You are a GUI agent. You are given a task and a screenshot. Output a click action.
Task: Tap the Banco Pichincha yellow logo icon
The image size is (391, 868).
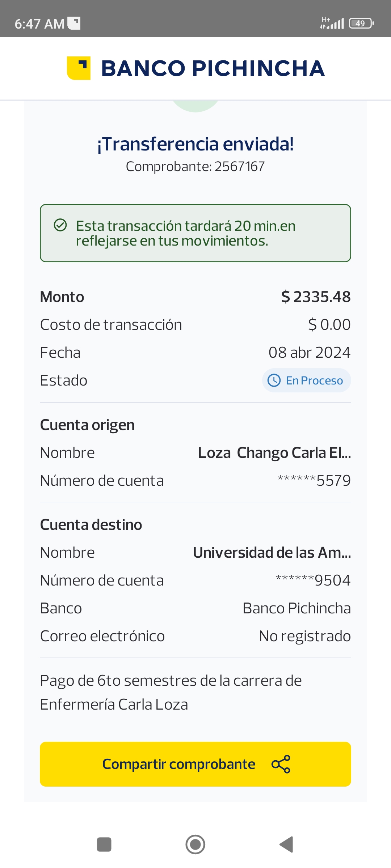pyautogui.click(x=79, y=68)
